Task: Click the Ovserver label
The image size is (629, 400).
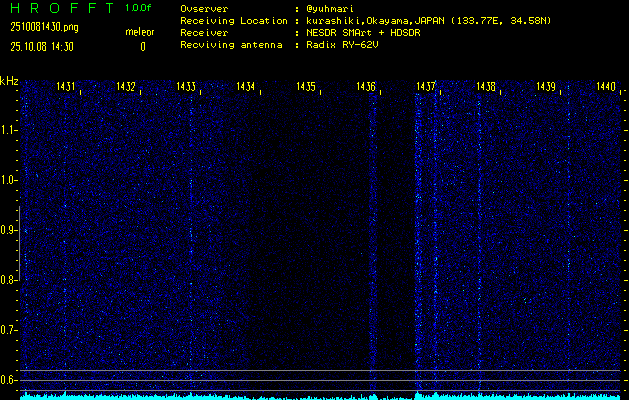Action: 204,9
